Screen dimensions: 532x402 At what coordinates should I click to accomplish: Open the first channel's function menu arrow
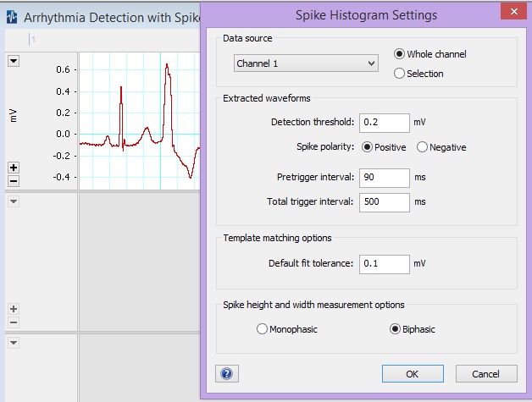pos(14,61)
